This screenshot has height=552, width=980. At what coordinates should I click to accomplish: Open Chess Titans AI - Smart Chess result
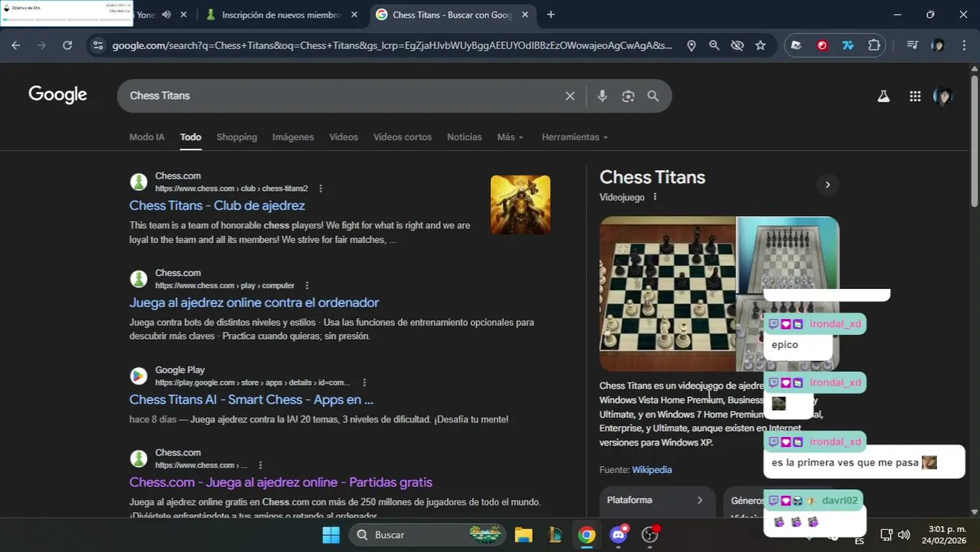(251, 399)
